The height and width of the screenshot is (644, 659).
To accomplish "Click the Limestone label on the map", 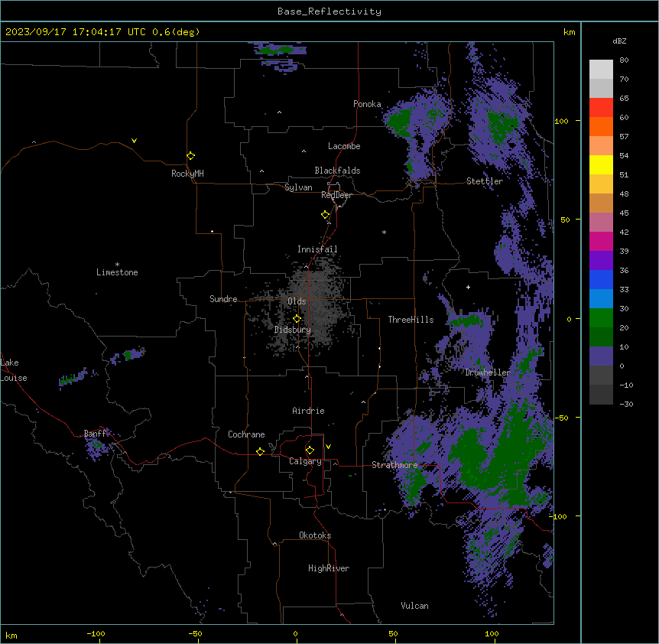I will [x=117, y=272].
